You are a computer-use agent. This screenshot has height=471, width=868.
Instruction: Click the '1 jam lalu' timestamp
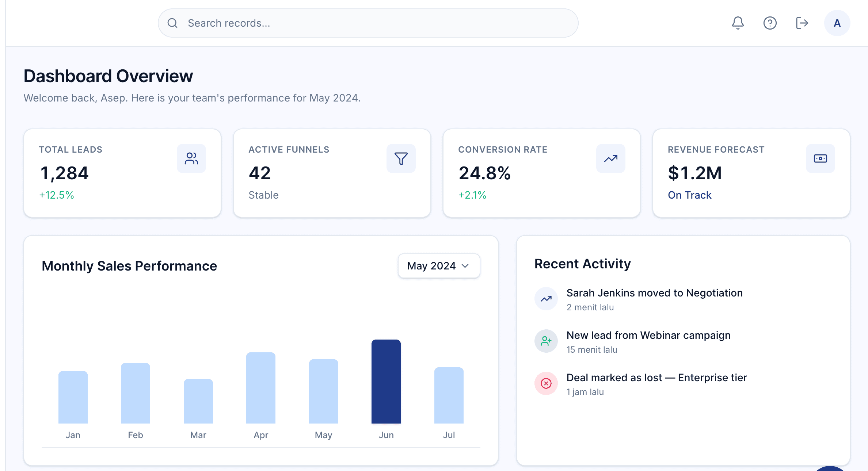click(x=585, y=392)
